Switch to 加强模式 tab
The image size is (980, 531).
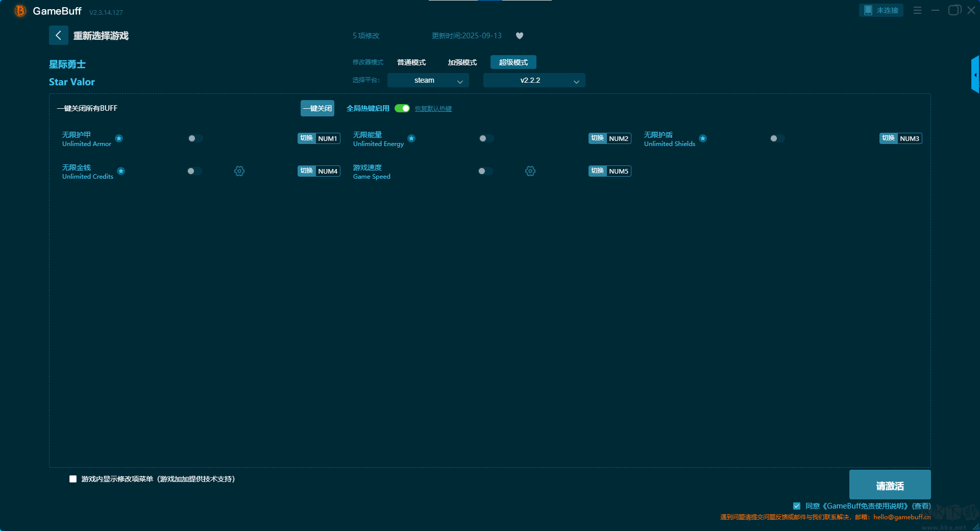pyautogui.click(x=462, y=62)
